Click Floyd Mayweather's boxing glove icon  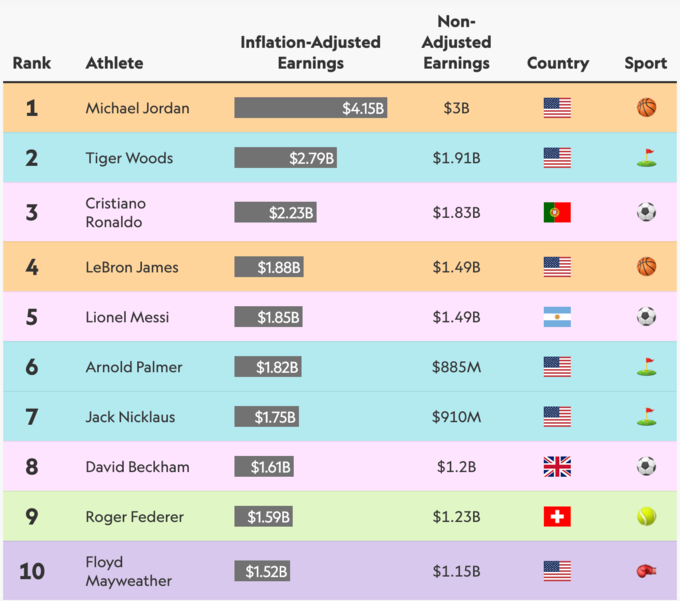pyautogui.click(x=646, y=571)
